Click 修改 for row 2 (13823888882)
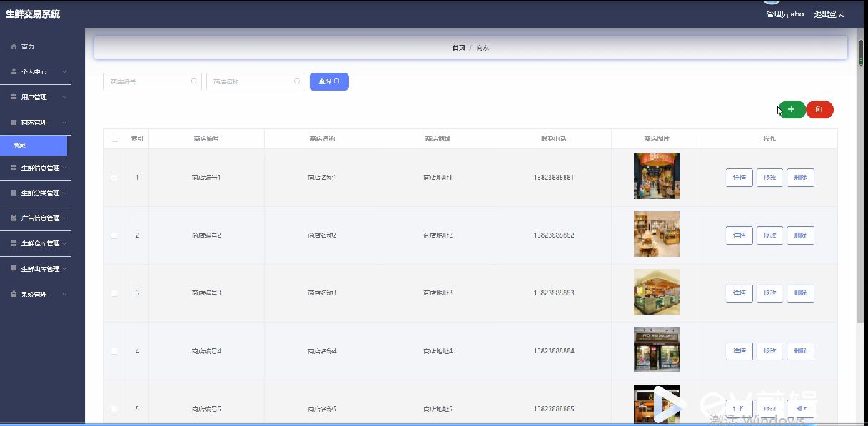Image resolution: width=868 pixels, height=426 pixels. click(769, 235)
